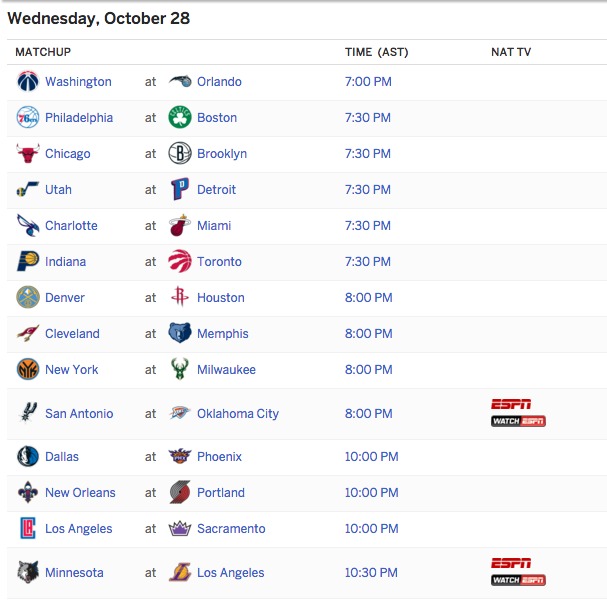The image size is (607, 606).
Task: Open the Oklahoma City team link
Action: point(238,414)
